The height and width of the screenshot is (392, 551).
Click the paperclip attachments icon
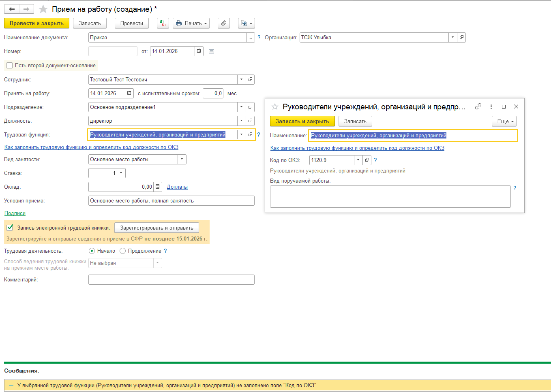tap(224, 23)
